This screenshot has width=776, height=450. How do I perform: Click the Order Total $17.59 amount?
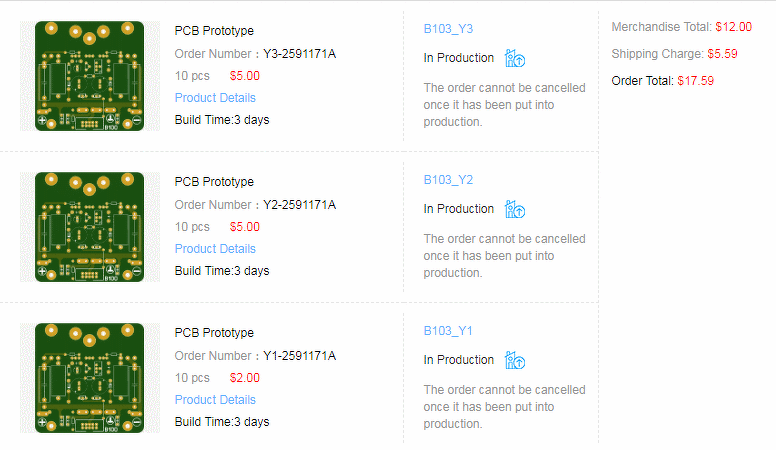695,81
